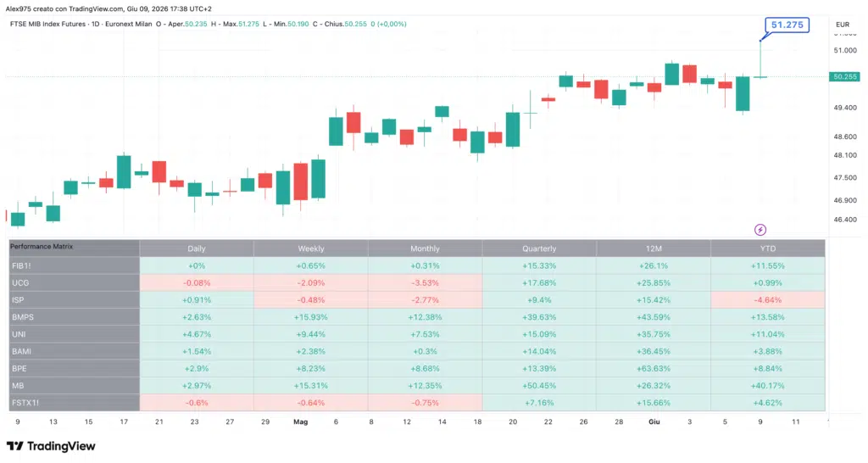
Task: Click FSTX1! 12M value +15.66%
Action: [x=654, y=403]
